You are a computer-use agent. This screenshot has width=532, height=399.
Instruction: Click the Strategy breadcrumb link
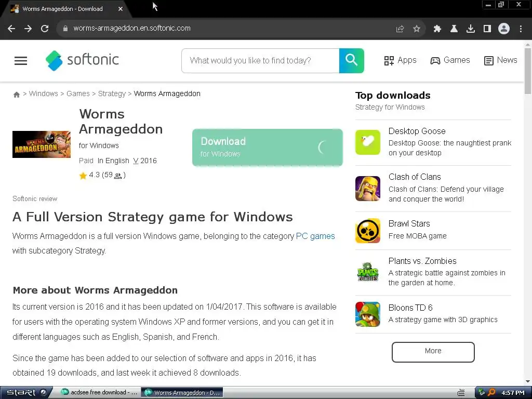pos(112,94)
